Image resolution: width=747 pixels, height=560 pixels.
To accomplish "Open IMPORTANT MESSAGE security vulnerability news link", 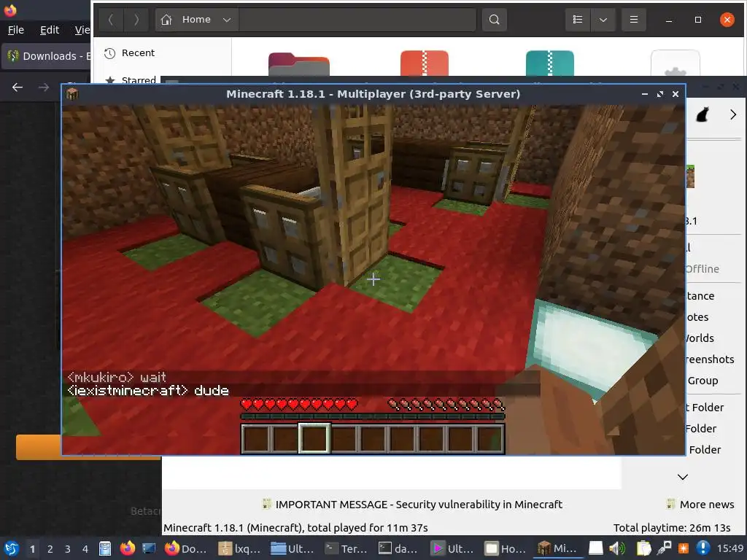I will (418, 505).
